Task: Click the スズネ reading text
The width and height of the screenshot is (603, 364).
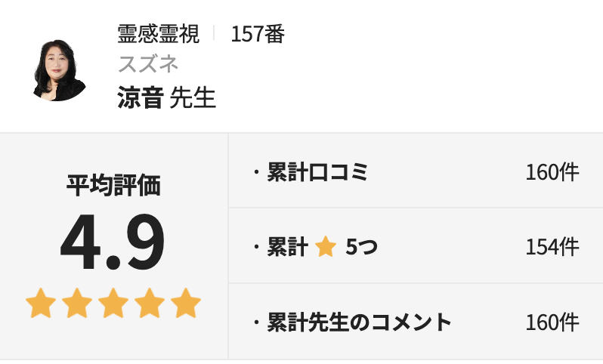Action: click(x=148, y=64)
